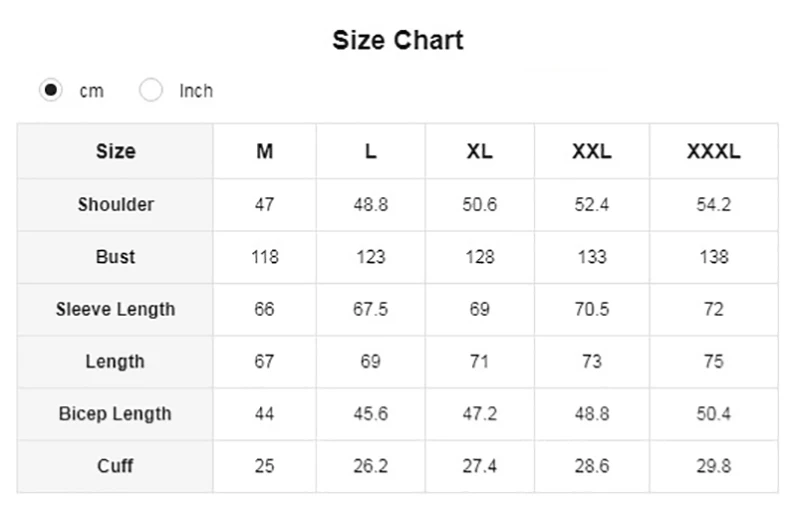Click the L size column header

[x=370, y=151]
